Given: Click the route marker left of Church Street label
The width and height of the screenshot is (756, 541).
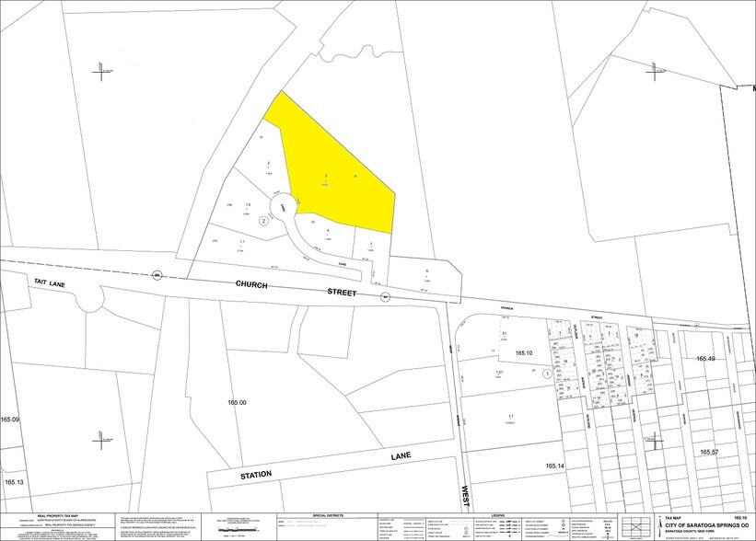Looking at the screenshot, I should point(157,275).
